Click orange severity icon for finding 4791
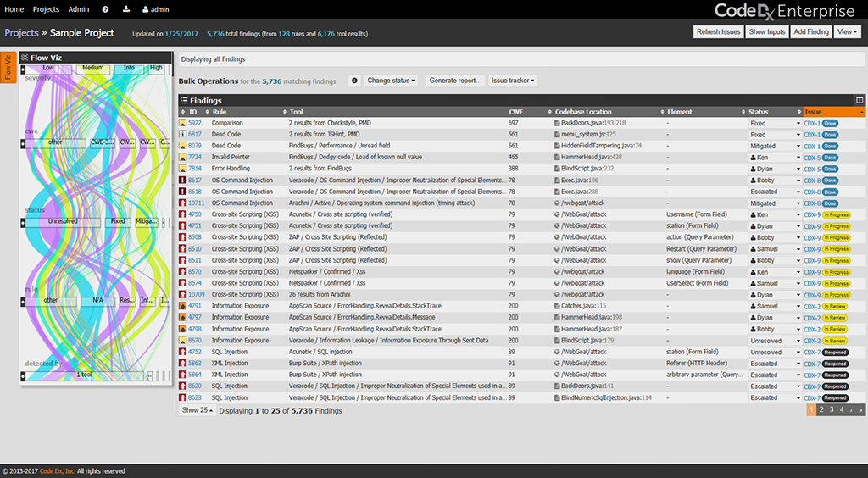Viewport: 868px width, 478px height. [x=183, y=306]
